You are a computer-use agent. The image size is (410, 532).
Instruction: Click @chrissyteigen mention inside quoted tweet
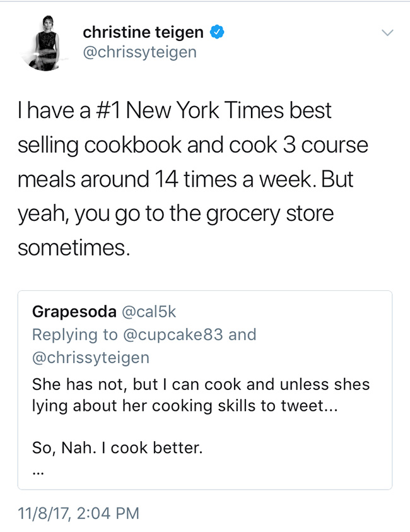pyautogui.click(x=91, y=358)
